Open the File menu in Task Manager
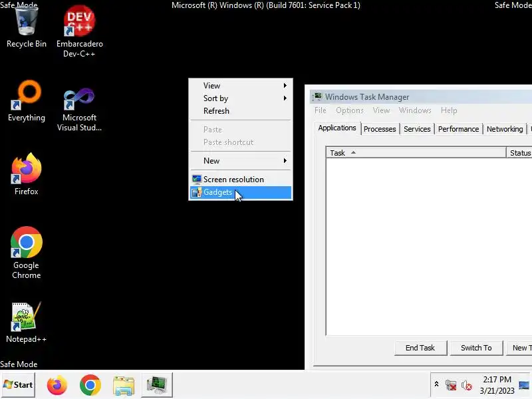532x399 pixels. 321,110
